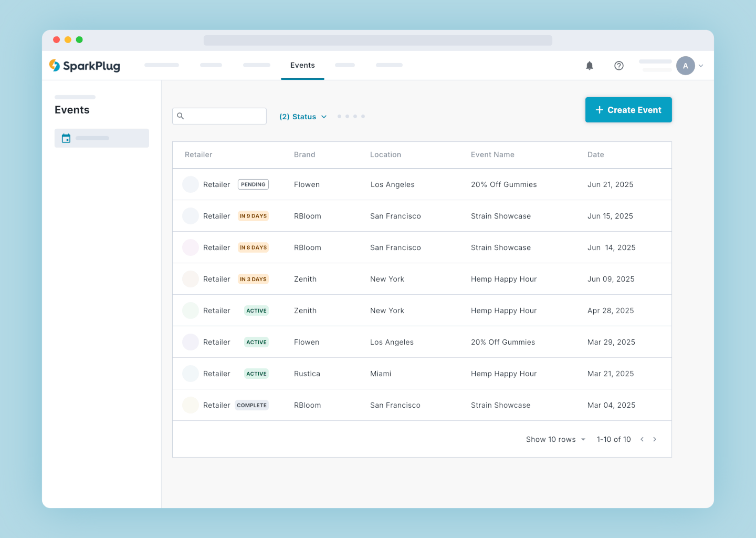
Task: Click Strain Showcase in Mar 04 row
Action: click(500, 405)
